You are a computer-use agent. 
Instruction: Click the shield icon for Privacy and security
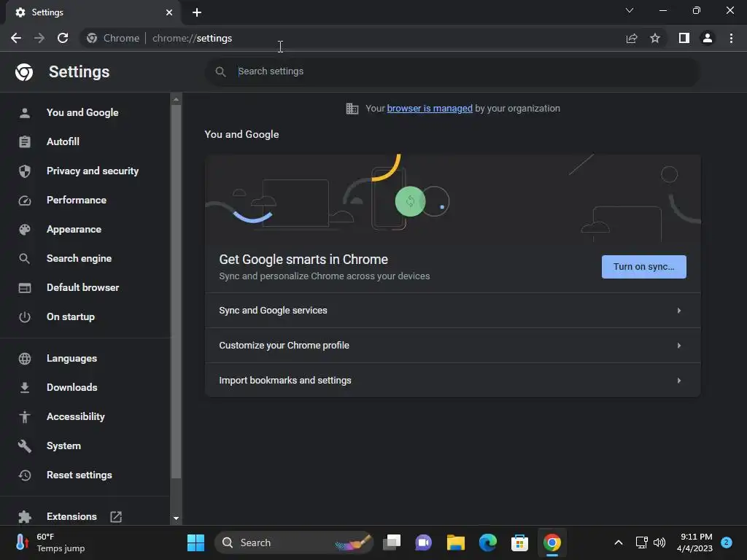coord(25,171)
